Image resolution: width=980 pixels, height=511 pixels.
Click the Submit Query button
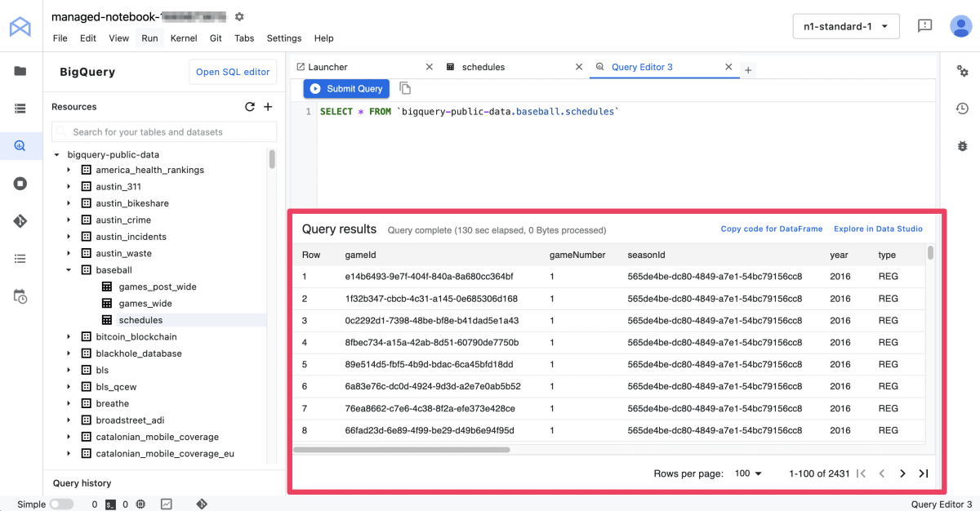point(346,89)
